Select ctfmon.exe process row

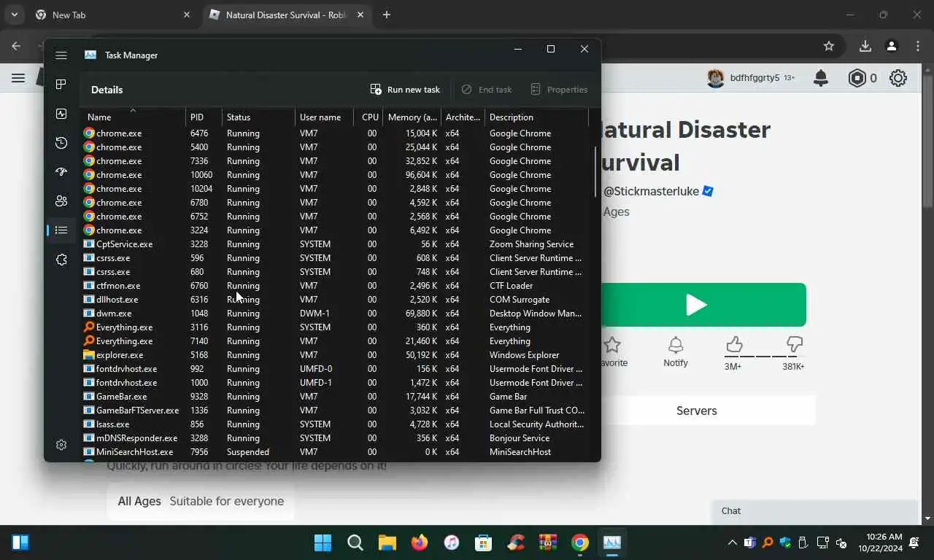tap(335, 286)
